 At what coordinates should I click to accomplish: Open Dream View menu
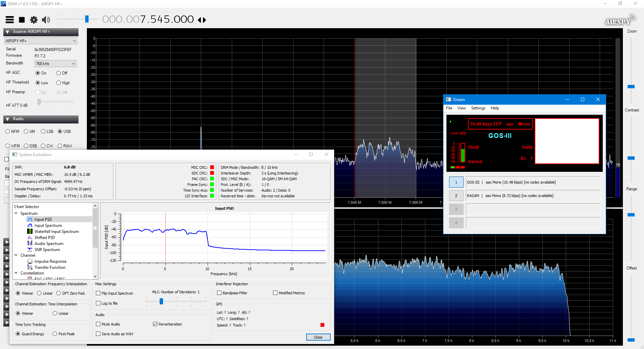pyautogui.click(x=462, y=108)
